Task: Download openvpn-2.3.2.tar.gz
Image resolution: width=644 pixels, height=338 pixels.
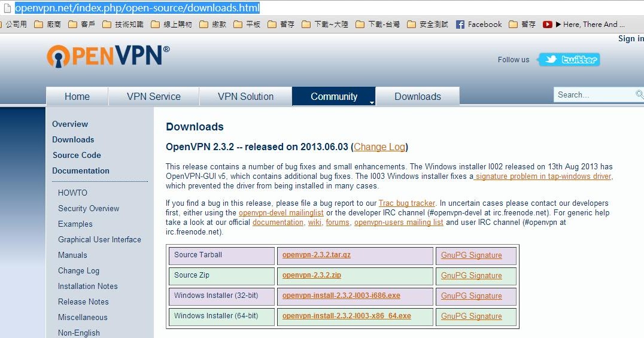Action: (316, 255)
